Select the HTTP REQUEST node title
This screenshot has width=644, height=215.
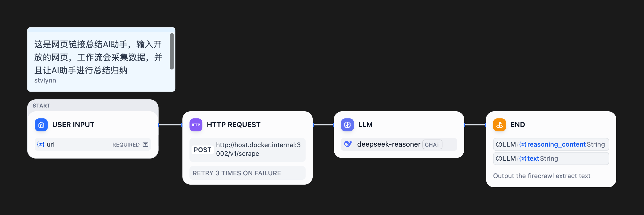click(234, 125)
